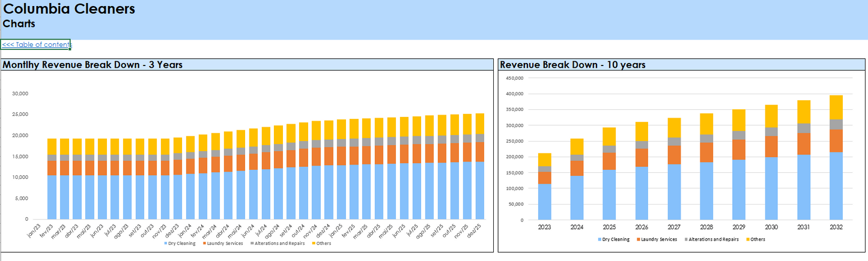Screen dimensions: 868x261
Task: Click the 30,000 y-axis label in monthly chart
Action: point(21,94)
